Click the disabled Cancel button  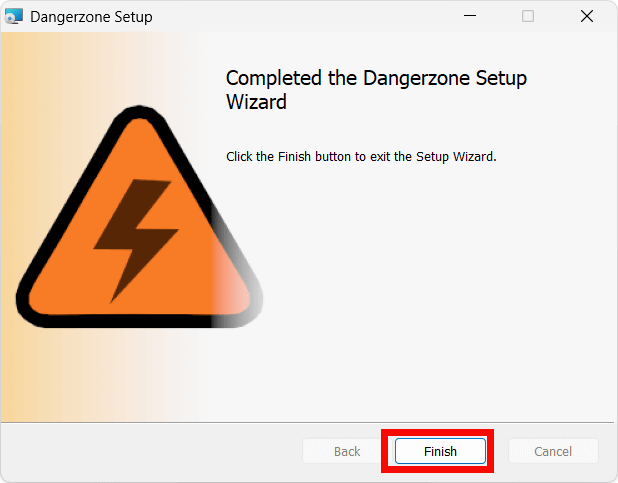(x=553, y=452)
